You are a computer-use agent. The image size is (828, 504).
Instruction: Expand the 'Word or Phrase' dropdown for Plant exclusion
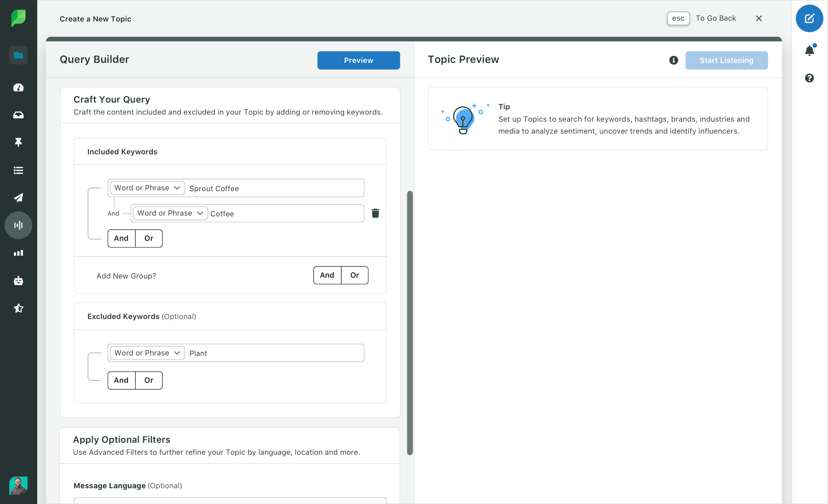[146, 353]
